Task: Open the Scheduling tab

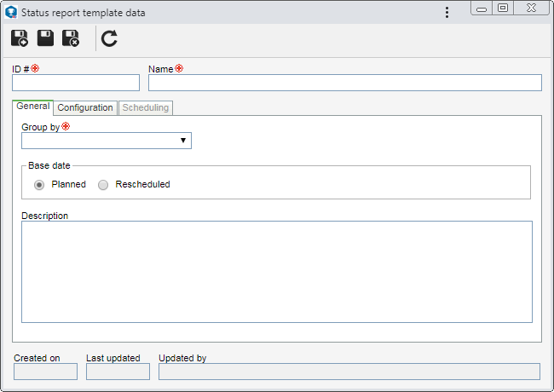Action: click(x=146, y=107)
